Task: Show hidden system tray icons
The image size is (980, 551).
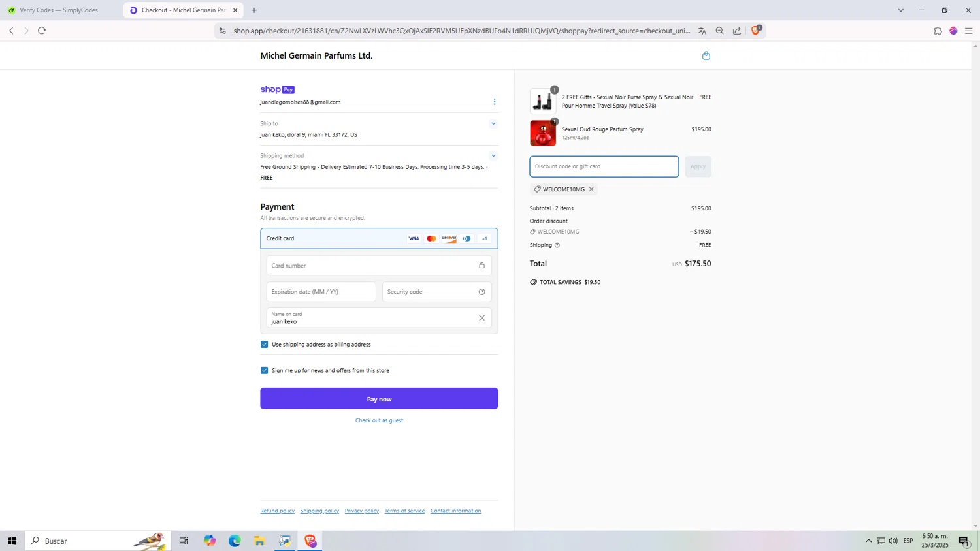Action: [868, 541]
